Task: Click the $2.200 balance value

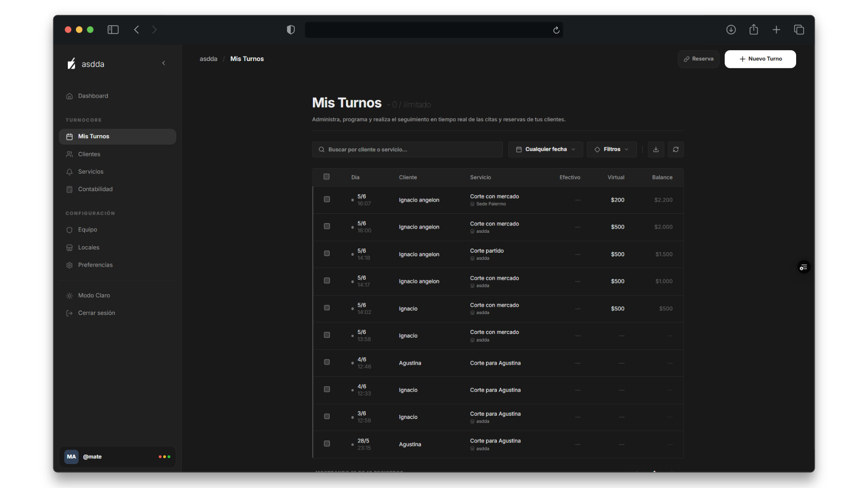Action: pos(663,200)
